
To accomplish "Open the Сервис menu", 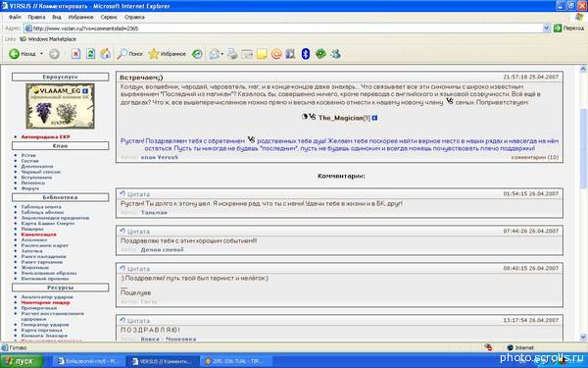I will [x=109, y=18].
